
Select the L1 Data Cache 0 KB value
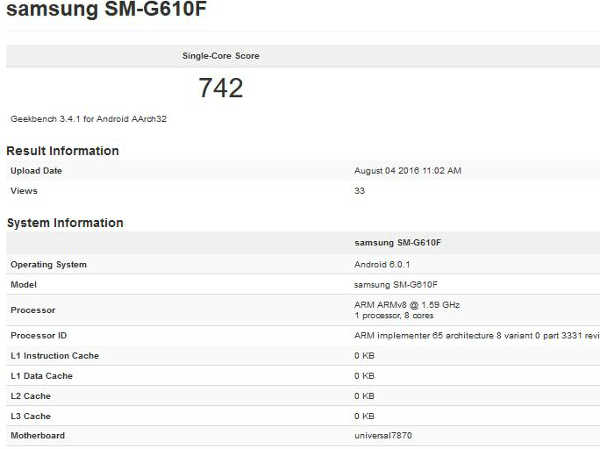pos(364,376)
